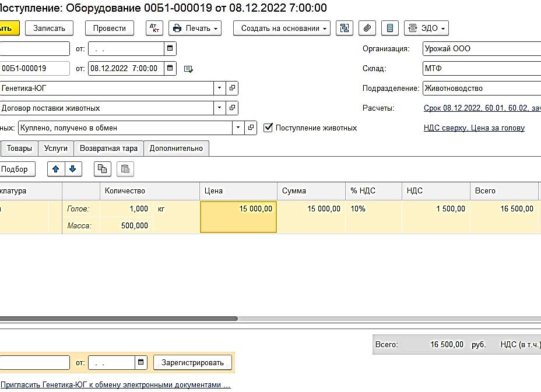541x392 pixels.
Task: Click the empty incoming number field at top
Action: (x=34, y=48)
